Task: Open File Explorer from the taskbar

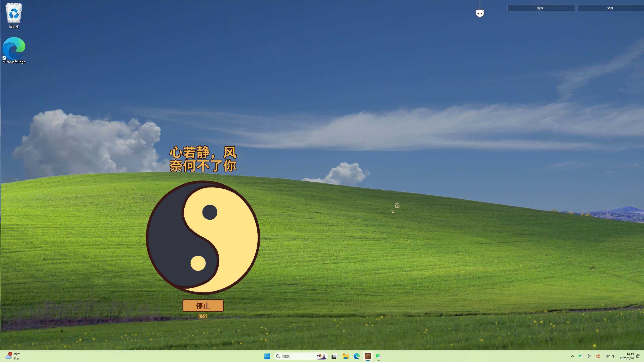Action: 346,356
